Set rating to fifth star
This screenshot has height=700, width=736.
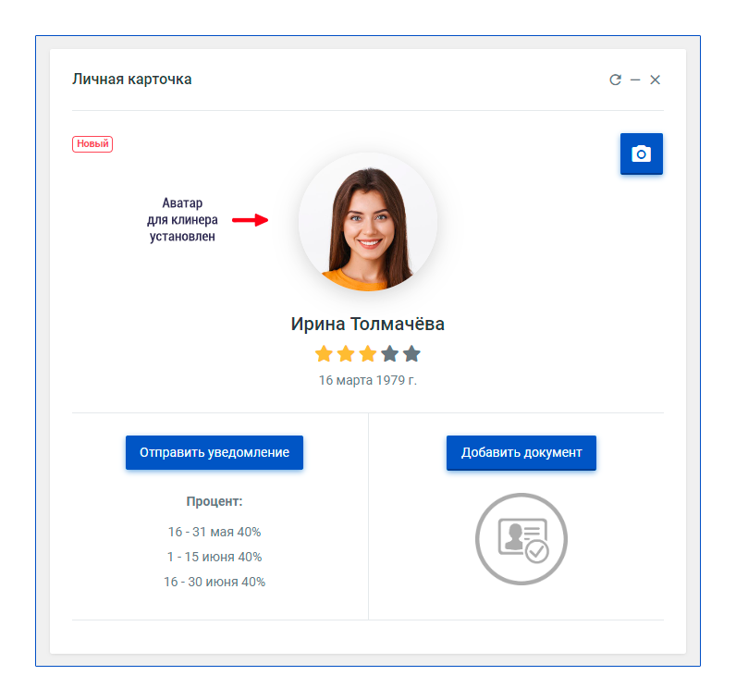[x=411, y=353]
